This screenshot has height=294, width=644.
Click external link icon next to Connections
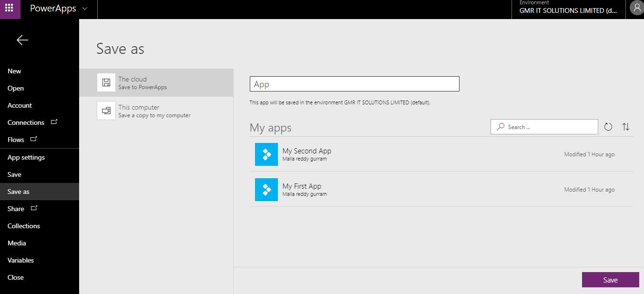tap(54, 122)
